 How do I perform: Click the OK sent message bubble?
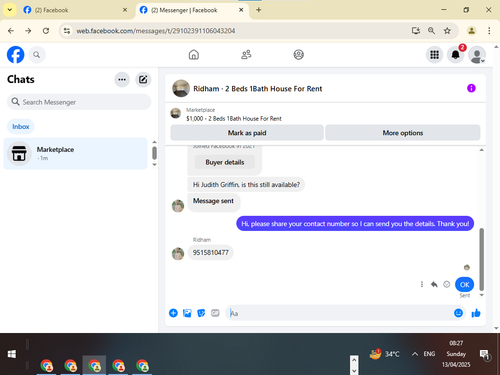pyautogui.click(x=464, y=285)
